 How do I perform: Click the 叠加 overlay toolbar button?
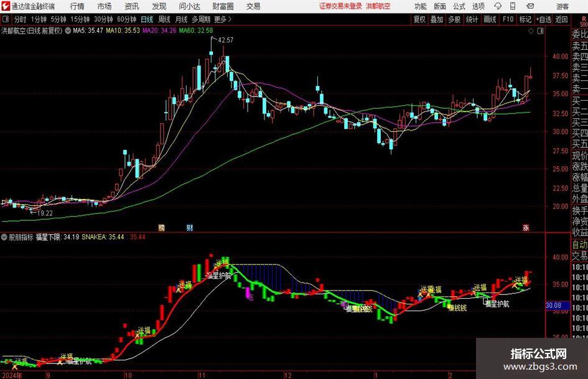click(x=437, y=19)
